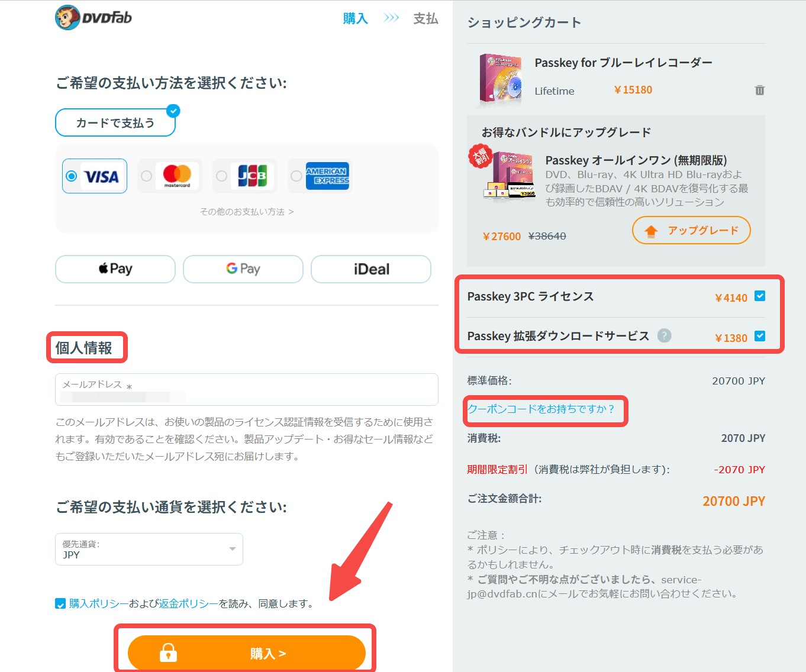The image size is (806, 672).
Task: Expand その他のお支払い方法 options
Action: tap(247, 212)
